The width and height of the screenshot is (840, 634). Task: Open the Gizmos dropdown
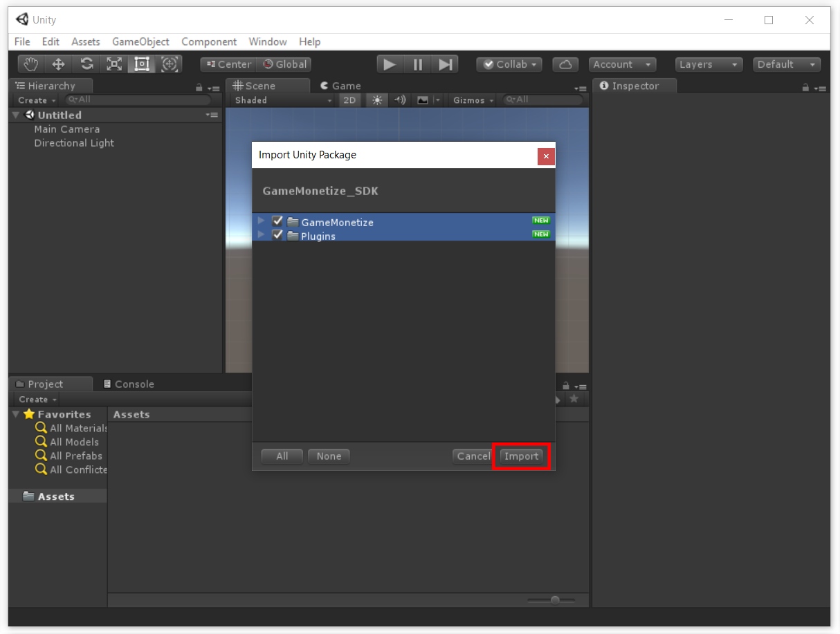click(x=473, y=100)
